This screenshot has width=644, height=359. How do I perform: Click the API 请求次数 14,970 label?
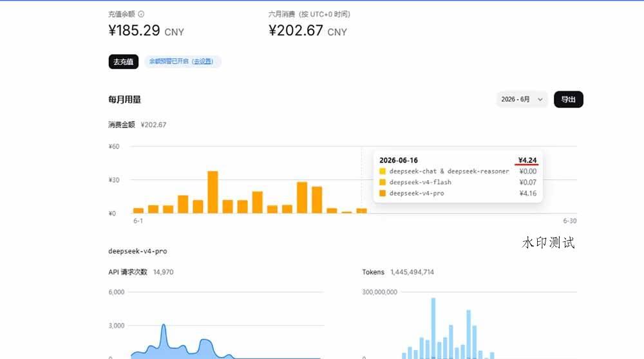click(x=141, y=272)
